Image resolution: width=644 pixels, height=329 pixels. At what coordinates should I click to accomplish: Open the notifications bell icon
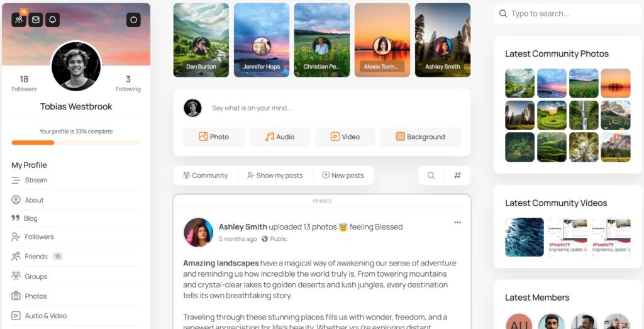click(x=53, y=20)
